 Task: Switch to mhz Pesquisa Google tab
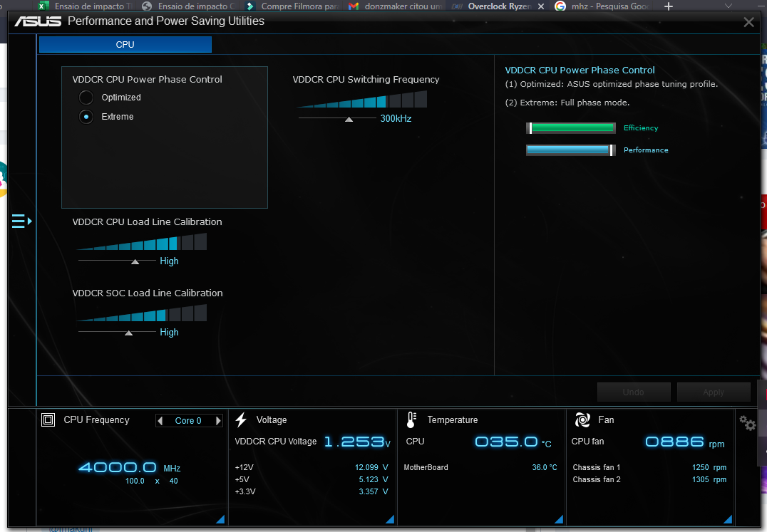602,6
